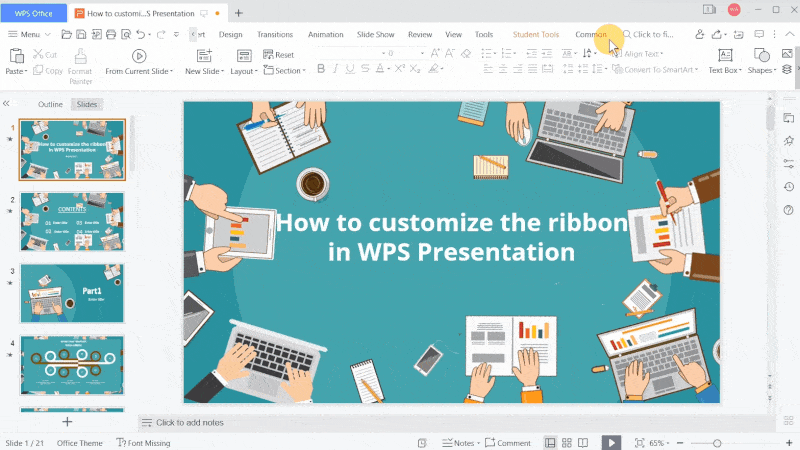Screen dimensions: 800x450
Task: Click the Paste clipboard icon
Action: 17,55
